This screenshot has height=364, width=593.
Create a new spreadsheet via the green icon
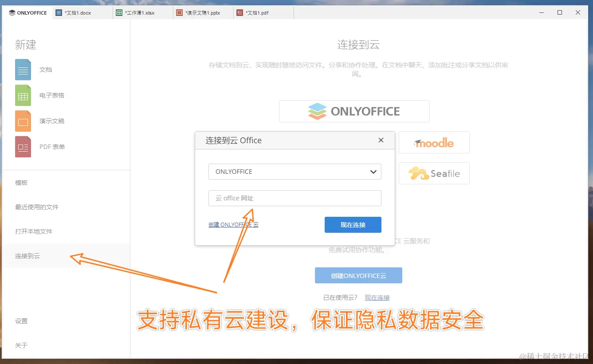click(x=23, y=95)
